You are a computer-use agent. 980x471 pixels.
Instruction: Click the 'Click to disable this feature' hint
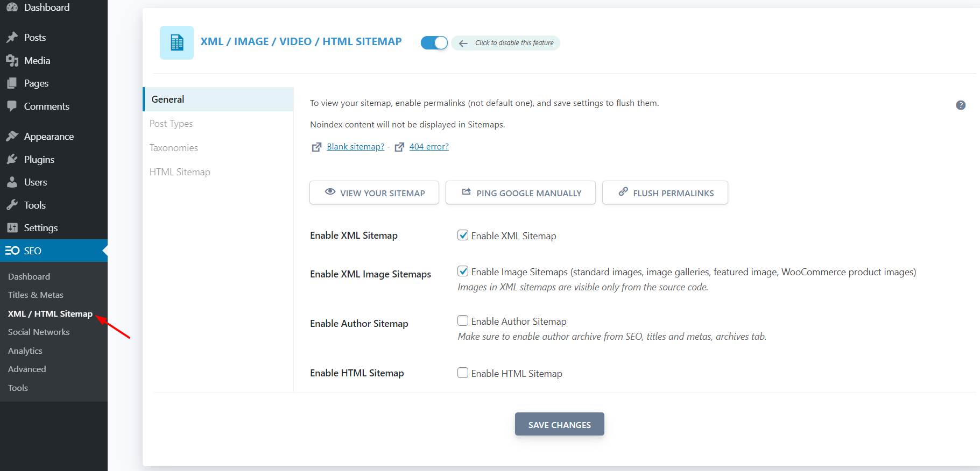pos(506,43)
